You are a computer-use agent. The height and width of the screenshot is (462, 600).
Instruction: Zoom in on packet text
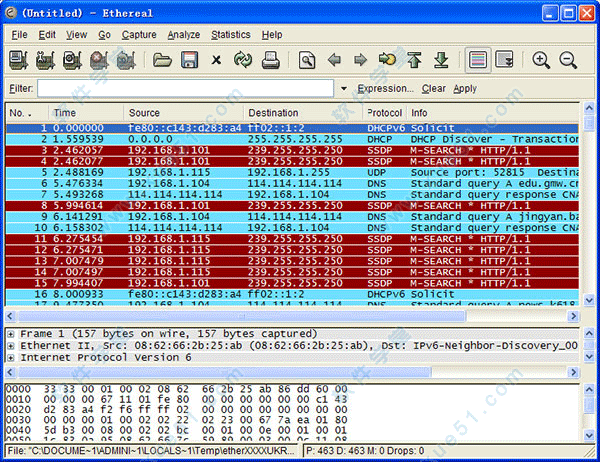[541, 60]
